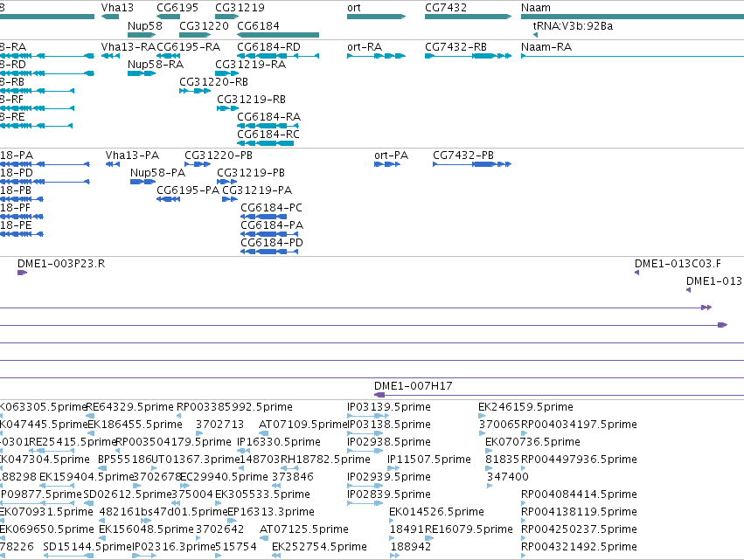The height and width of the screenshot is (560, 744).
Task: Click the CG31219-PA protein label
Action: (x=257, y=190)
